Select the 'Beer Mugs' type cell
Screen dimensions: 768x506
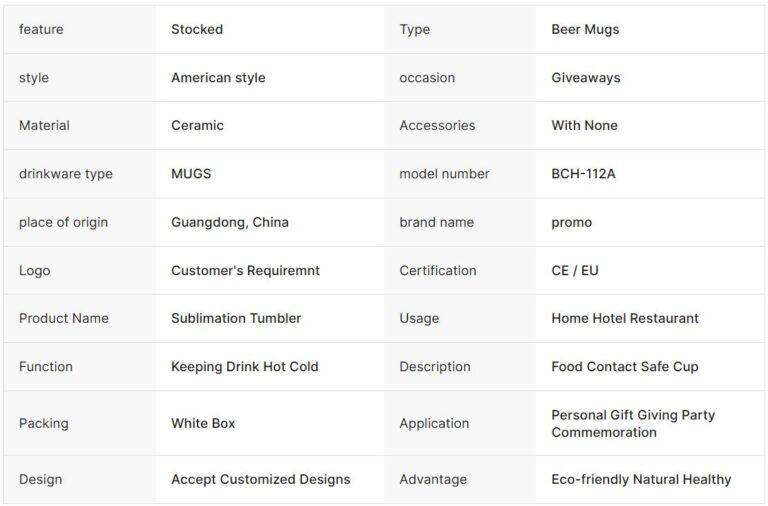click(x=585, y=29)
